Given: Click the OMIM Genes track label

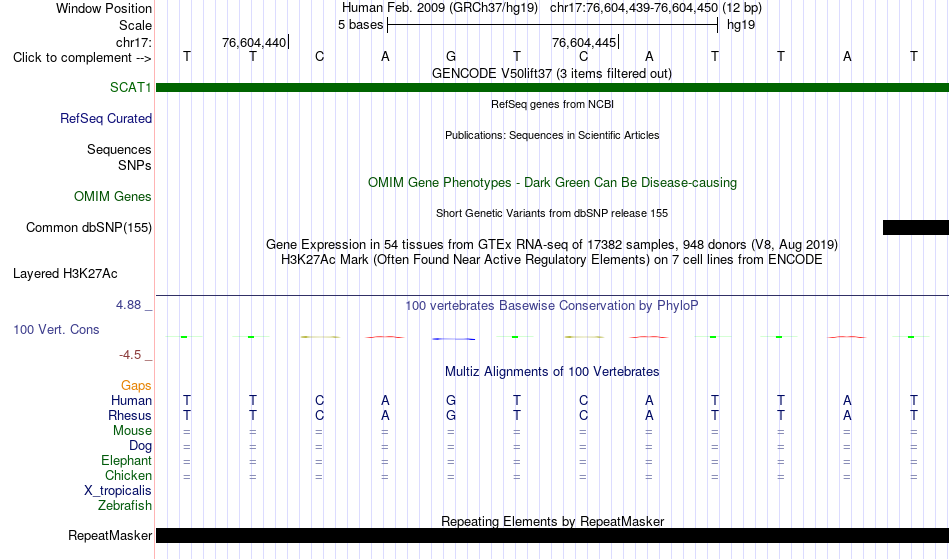Looking at the screenshot, I should 112,196.
